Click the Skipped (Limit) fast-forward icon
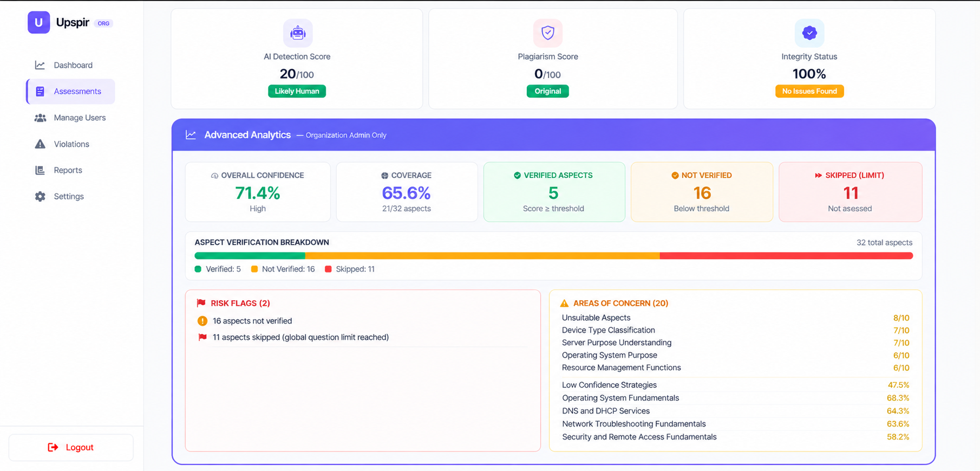This screenshot has width=980, height=471. pyautogui.click(x=818, y=175)
